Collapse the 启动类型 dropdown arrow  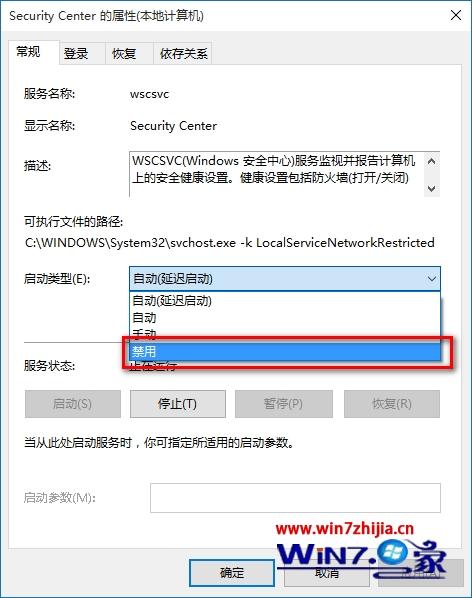pos(432,279)
